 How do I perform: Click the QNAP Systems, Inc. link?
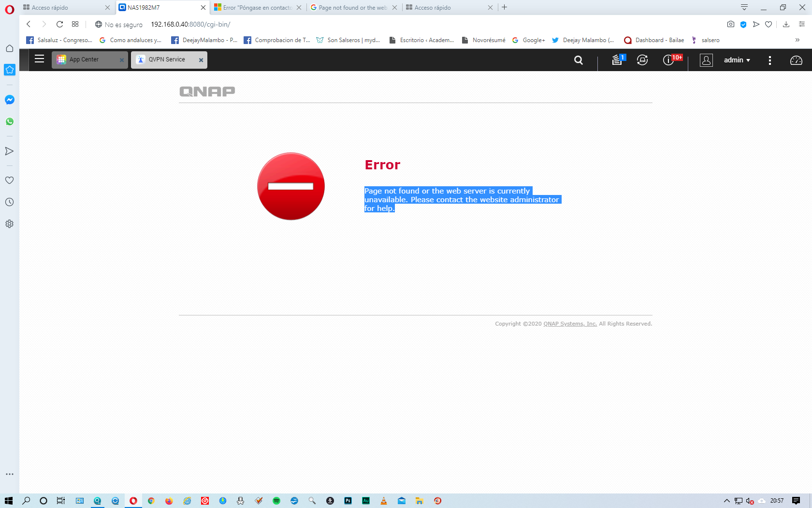(570, 324)
